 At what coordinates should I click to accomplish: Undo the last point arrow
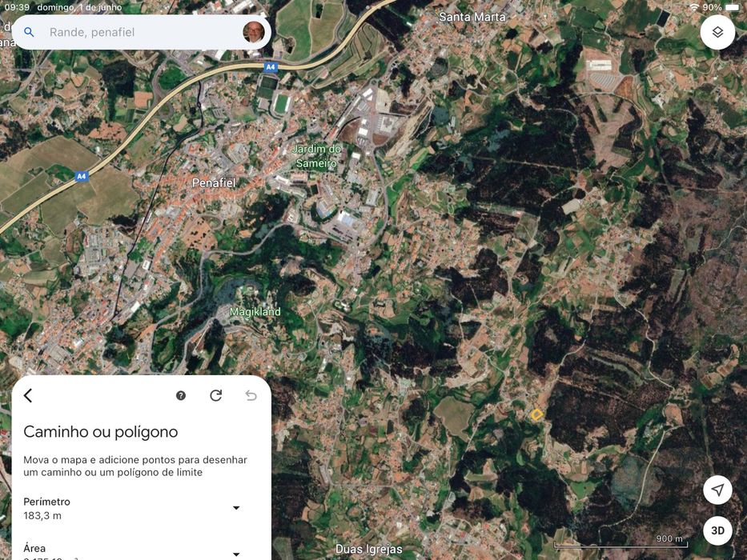click(251, 395)
